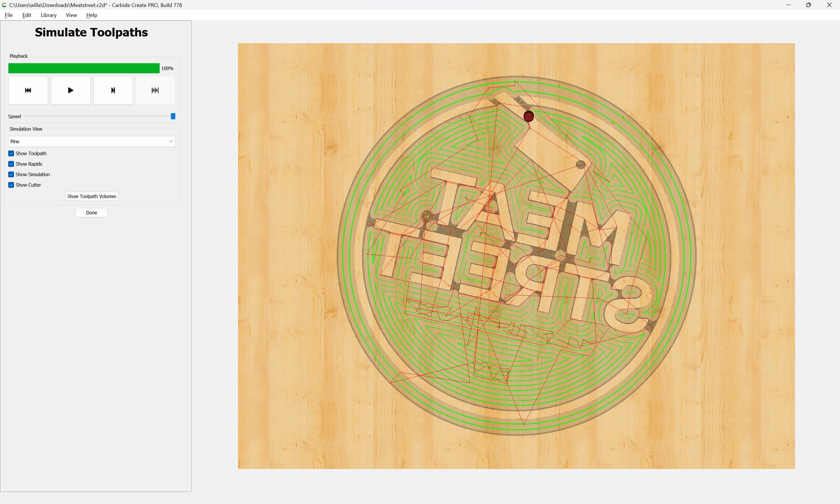Click the Carbide Create app icon in title bar
840x504 pixels.
tap(4, 5)
